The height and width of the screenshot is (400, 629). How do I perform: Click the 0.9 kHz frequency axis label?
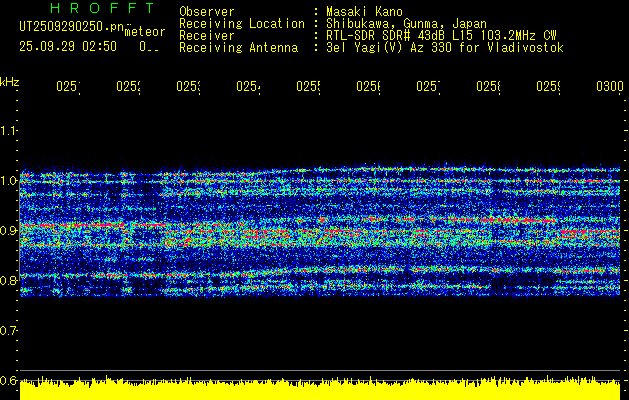click(x=8, y=231)
